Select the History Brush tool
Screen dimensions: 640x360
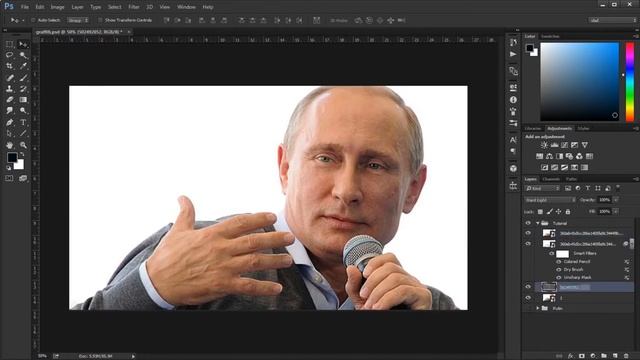pos(23,89)
